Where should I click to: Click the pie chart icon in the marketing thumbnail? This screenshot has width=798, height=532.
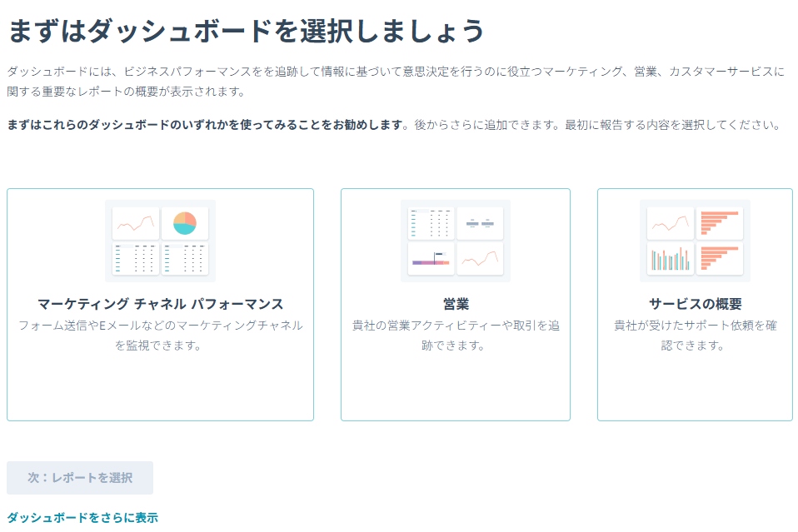[x=186, y=221]
